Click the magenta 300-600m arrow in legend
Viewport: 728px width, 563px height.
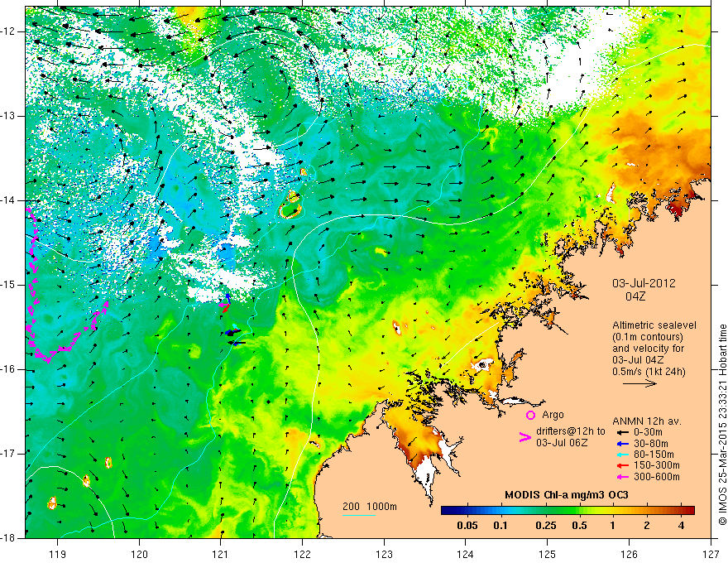(x=622, y=477)
